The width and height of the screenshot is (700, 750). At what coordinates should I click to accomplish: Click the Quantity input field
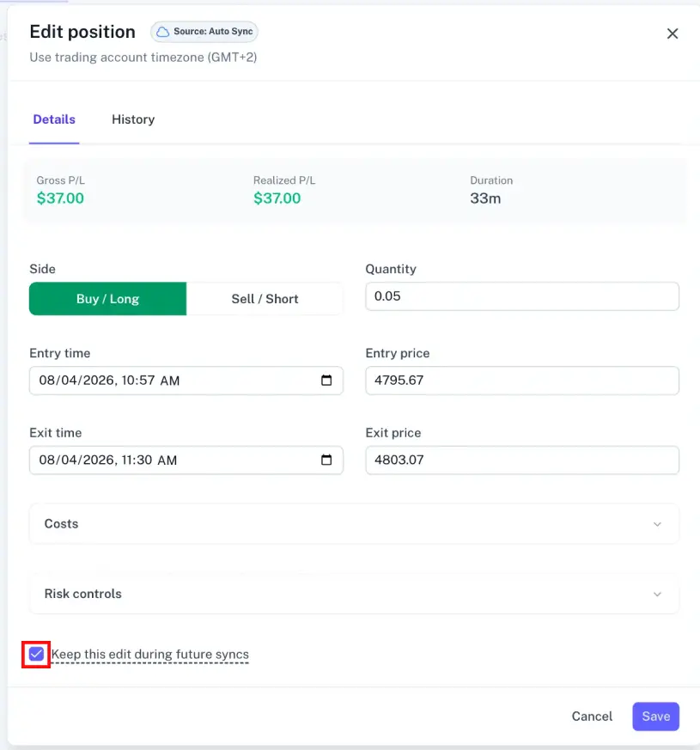pos(522,296)
